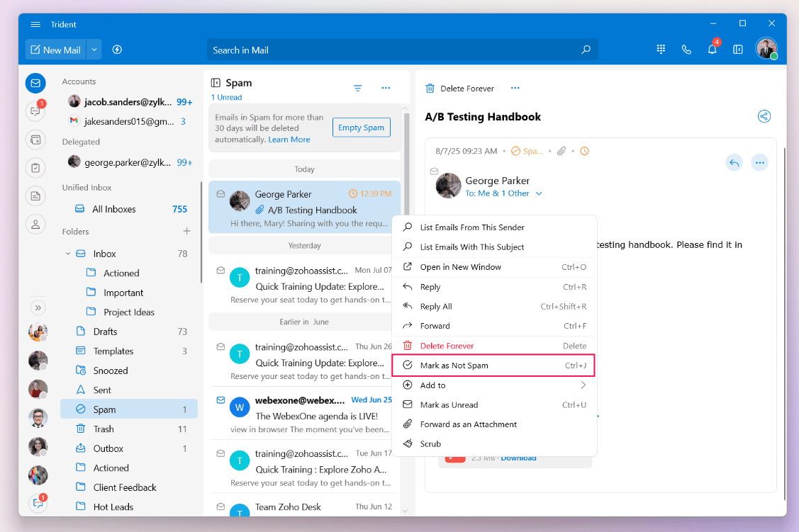The image size is (799, 532).
Task: Open the Trash folder
Action: click(129, 429)
